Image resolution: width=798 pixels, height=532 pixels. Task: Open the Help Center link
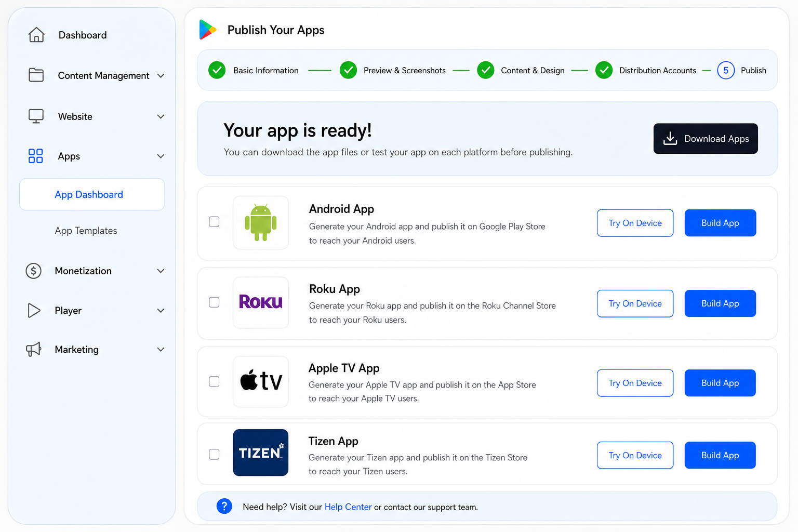(x=348, y=507)
